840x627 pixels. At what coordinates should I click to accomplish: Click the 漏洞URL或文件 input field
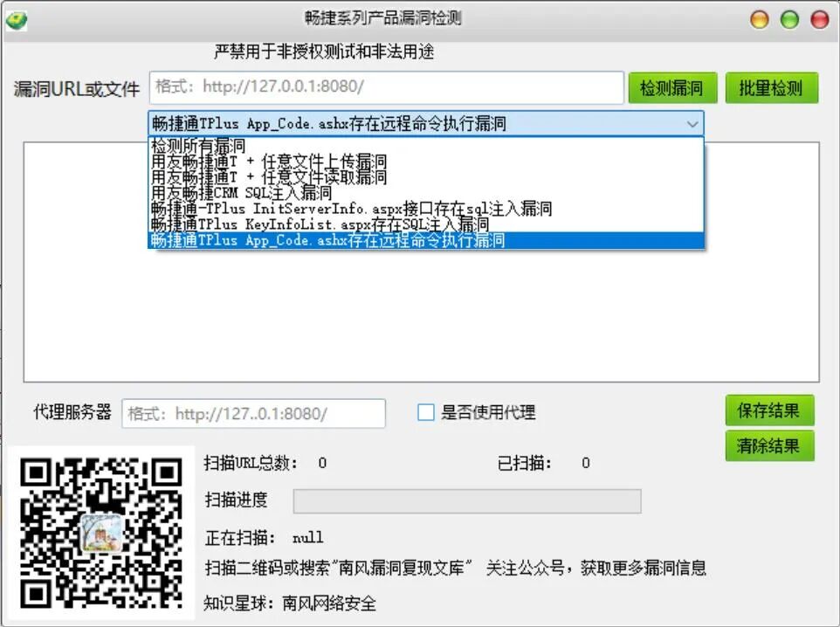tap(386, 87)
